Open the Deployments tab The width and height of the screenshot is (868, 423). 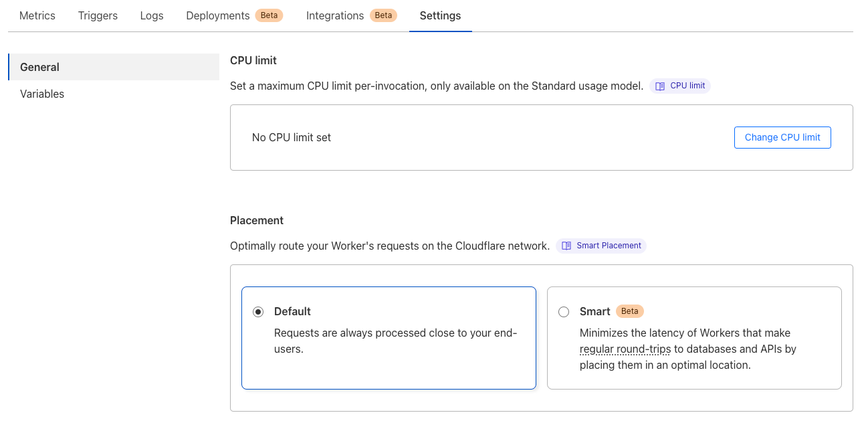pos(218,15)
